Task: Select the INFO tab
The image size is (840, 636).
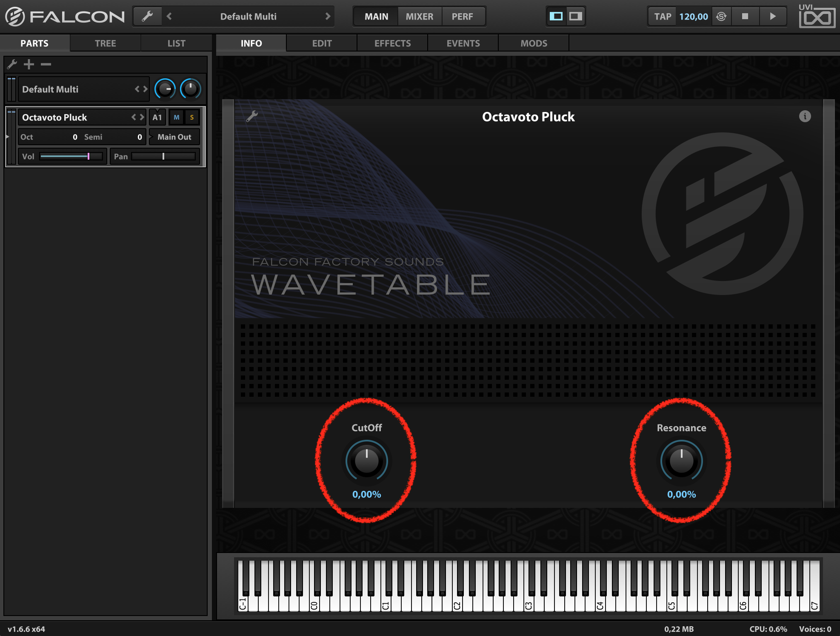Action: (251, 43)
